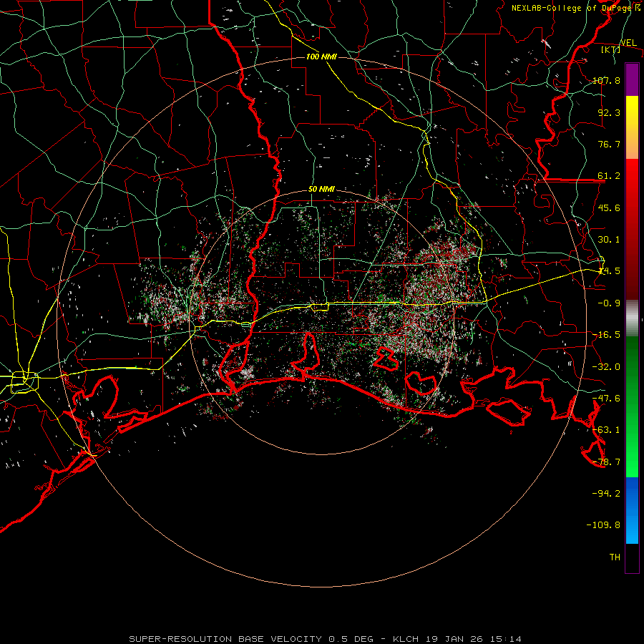The image size is (644, 644).
Task: Select the 92.3 velocity scale value
Action: (609, 112)
